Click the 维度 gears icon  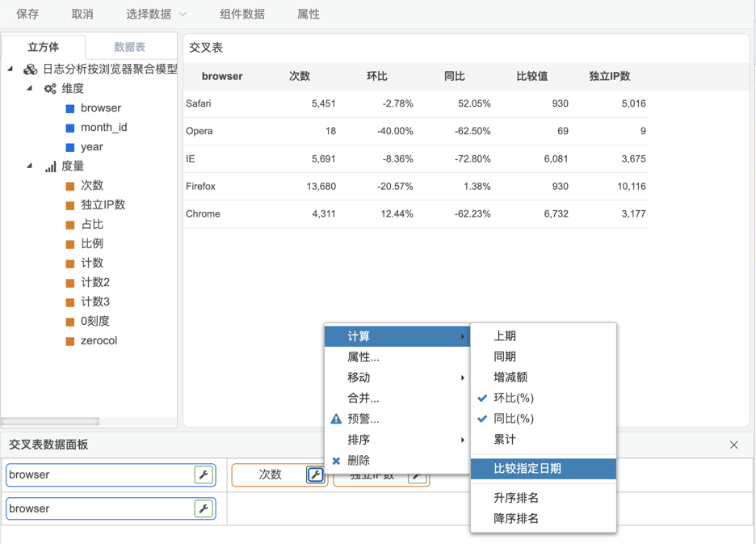(x=50, y=89)
